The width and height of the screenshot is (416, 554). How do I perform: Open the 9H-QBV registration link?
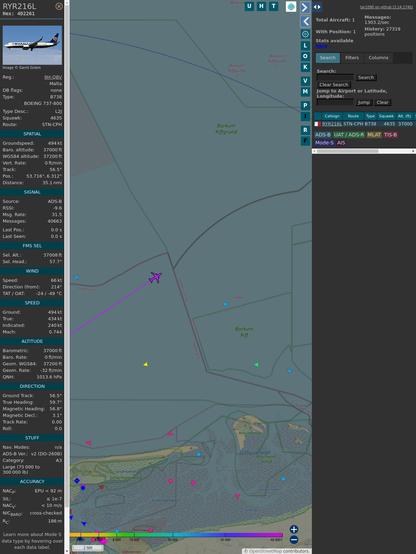tap(53, 77)
